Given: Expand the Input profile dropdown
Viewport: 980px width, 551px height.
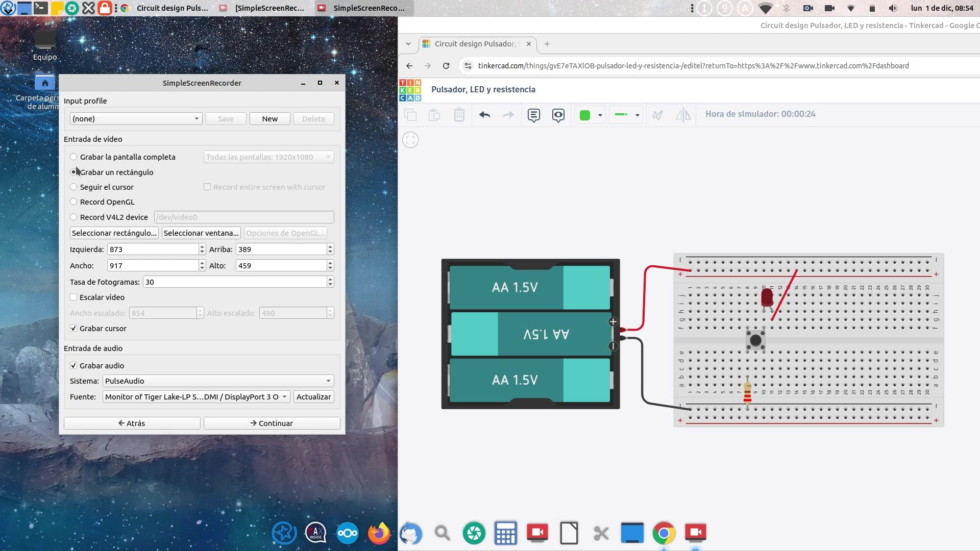Looking at the screenshot, I should pyautogui.click(x=136, y=119).
